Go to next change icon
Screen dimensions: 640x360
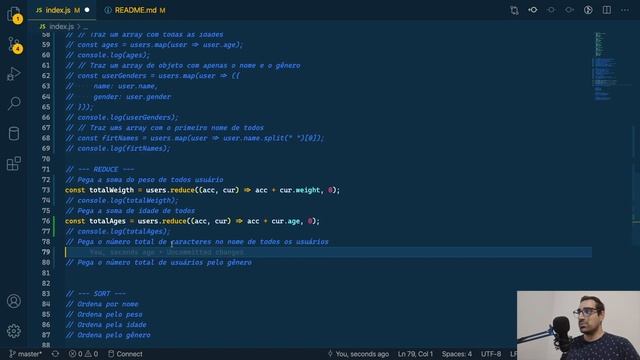pos(569,10)
